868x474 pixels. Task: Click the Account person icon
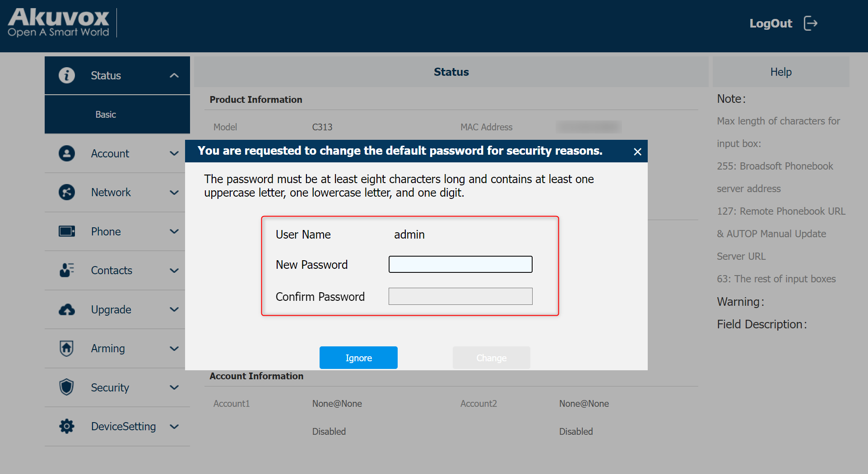tap(67, 153)
